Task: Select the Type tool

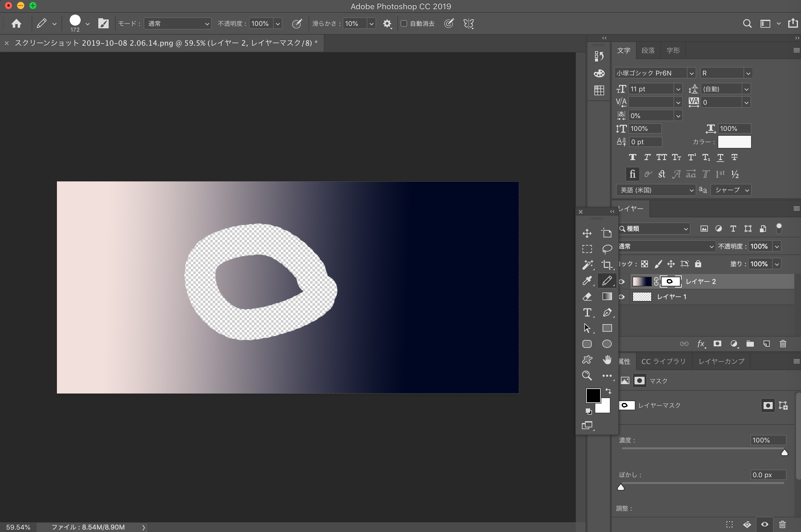Action: click(x=587, y=312)
